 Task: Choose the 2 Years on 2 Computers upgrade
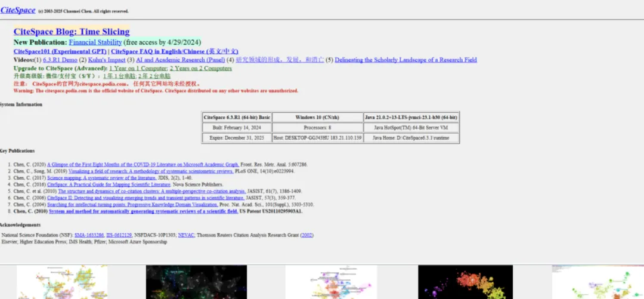pyautogui.click(x=201, y=68)
